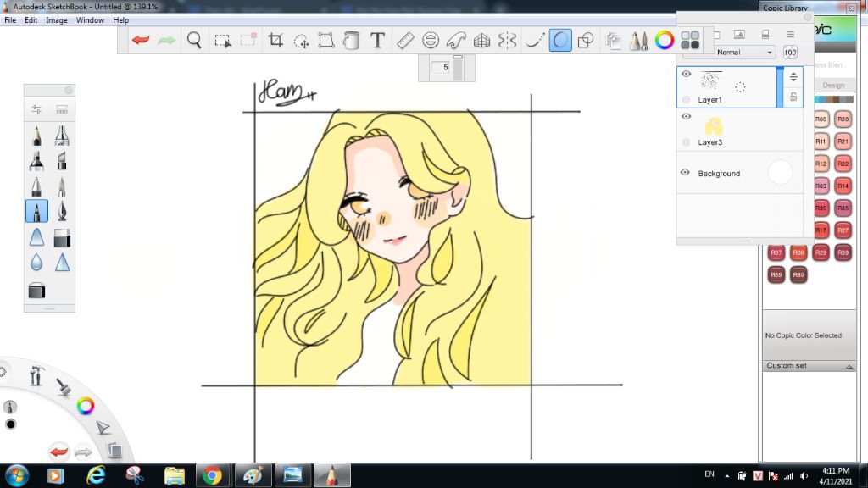This screenshot has width=868, height=488.
Task: Enable the French Curve guide
Action: (456, 40)
